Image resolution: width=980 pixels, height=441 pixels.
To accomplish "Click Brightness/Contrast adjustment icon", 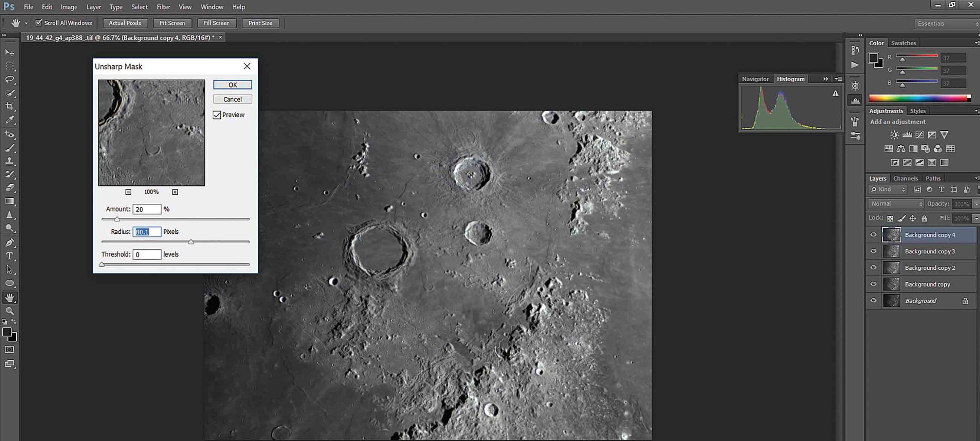I will point(894,135).
